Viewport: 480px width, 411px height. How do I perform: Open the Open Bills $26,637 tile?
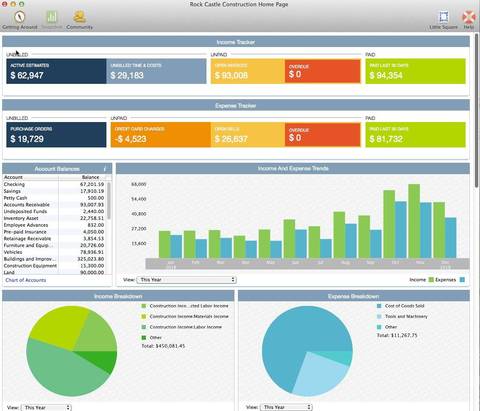click(248, 135)
